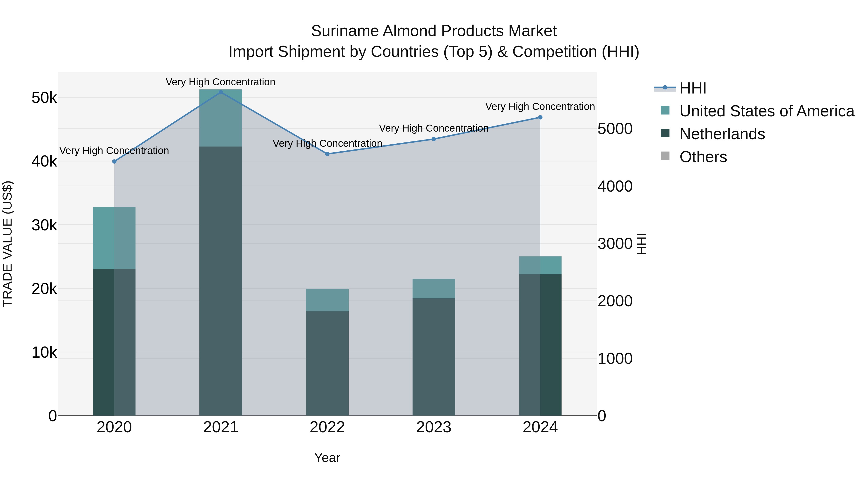Click the 5000 HHI axis tick
Viewport: 868px width, 488px height.
tap(615, 129)
